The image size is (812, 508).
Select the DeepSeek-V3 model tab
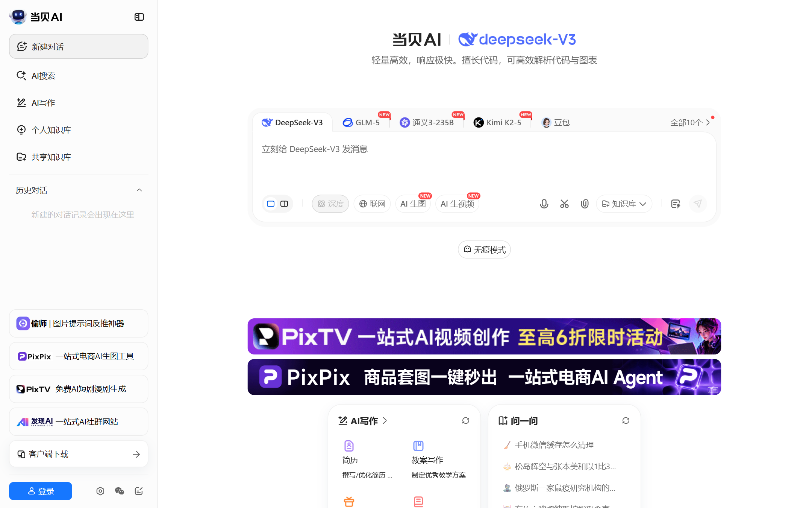(x=292, y=122)
